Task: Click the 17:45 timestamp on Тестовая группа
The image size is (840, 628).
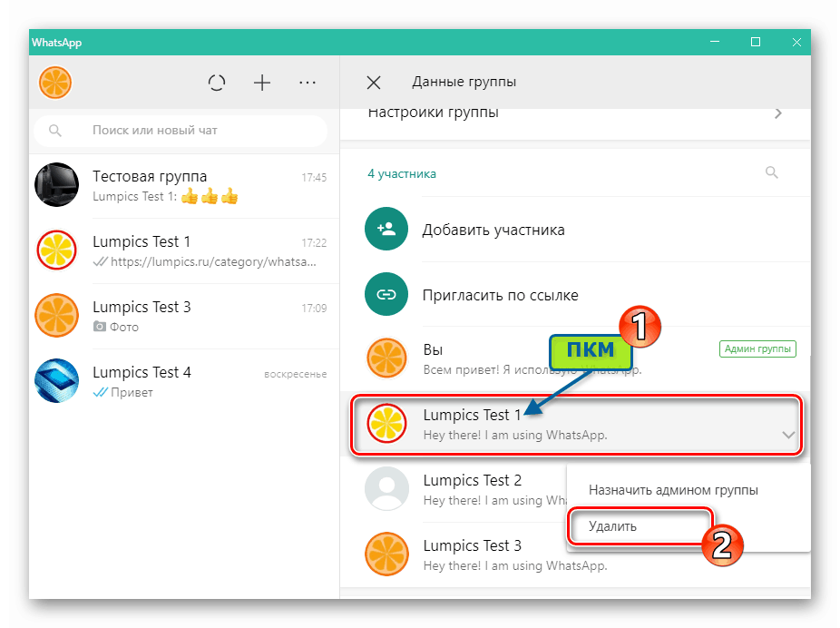Action: click(314, 177)
